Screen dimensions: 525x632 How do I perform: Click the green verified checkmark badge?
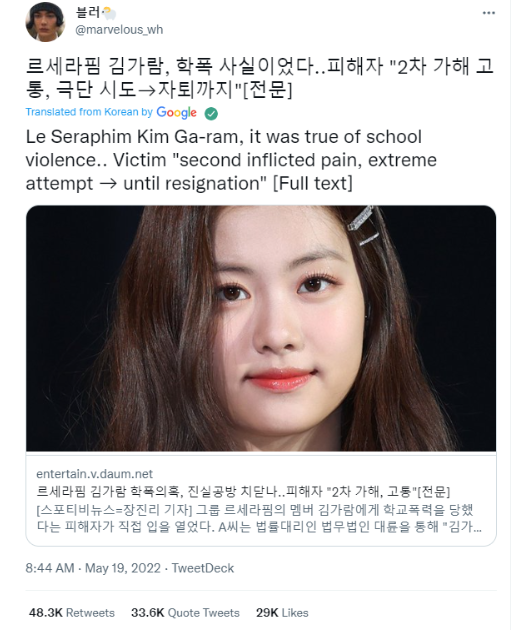click(211, 114)
